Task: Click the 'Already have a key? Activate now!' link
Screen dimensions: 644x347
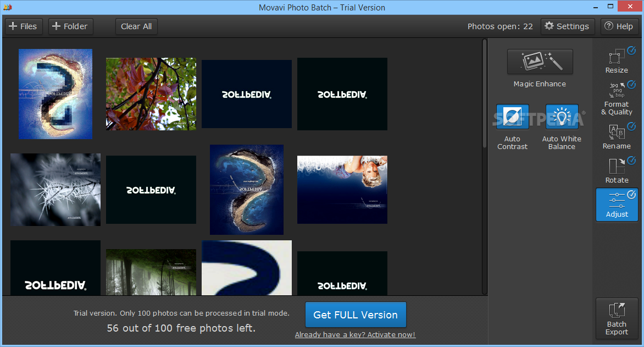Action: [356, 335]
